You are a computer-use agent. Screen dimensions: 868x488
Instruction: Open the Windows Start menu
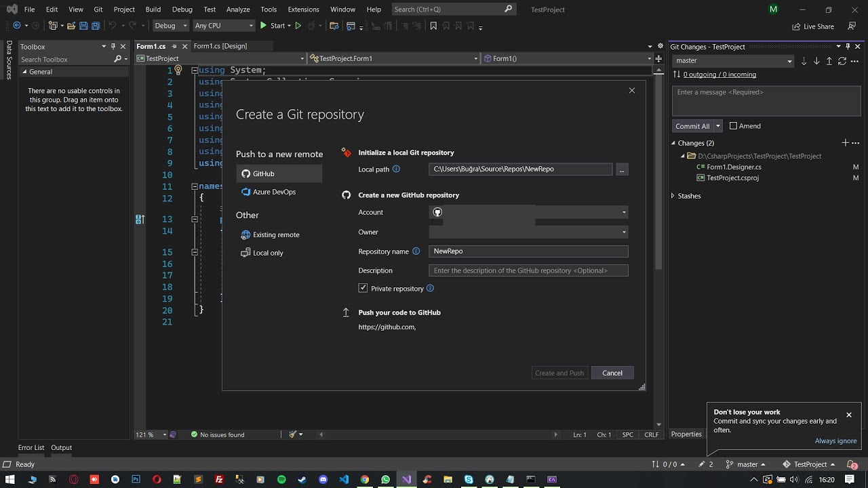point(10,480)
